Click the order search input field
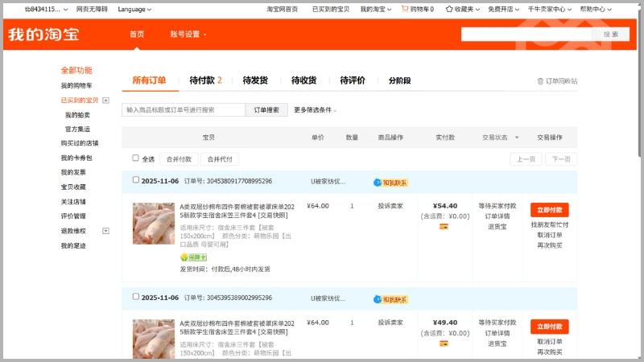Viewport: 644px width, 362px height. 184,110
